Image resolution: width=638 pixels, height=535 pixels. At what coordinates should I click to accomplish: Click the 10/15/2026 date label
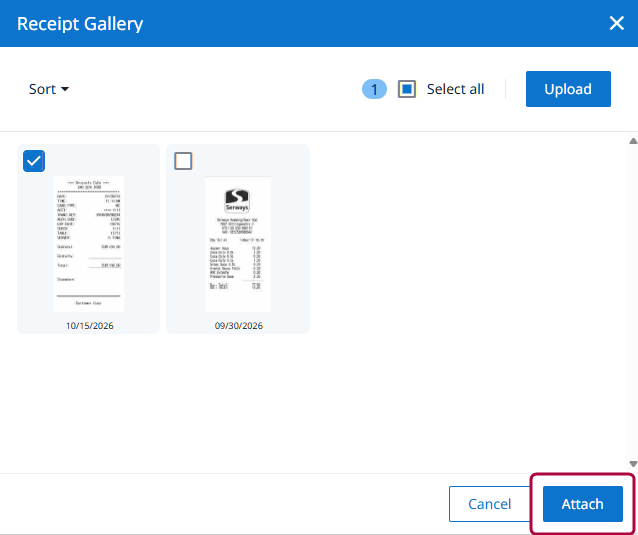point(90,325)
